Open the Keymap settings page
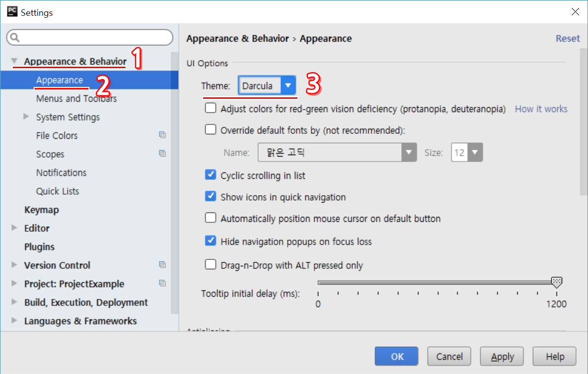The image size is (588, 374). click(x=42, y=209)
